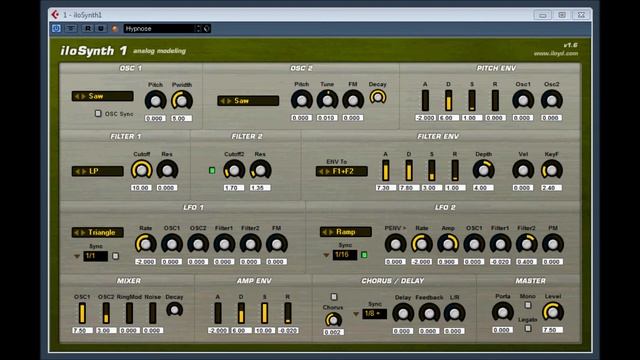Click the Read automation (R) button
640x360 pixels.
point(88,28)
